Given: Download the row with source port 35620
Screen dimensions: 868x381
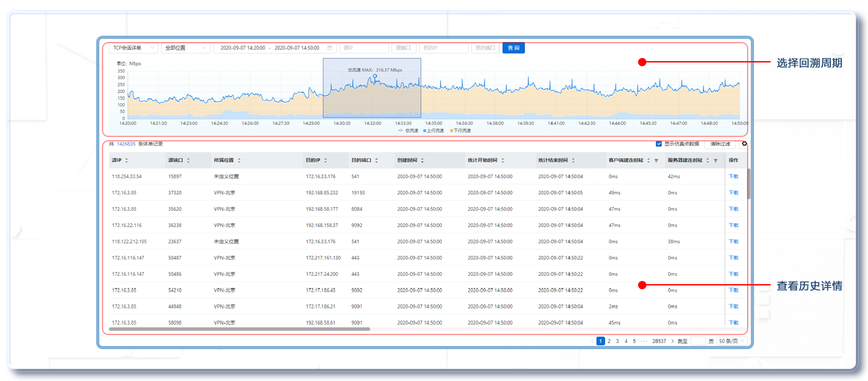Looking at the screenshot, I should [x=734, y=209].
